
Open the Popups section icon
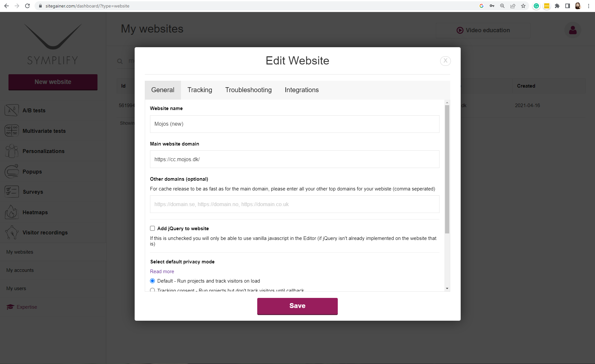[12, 171]
